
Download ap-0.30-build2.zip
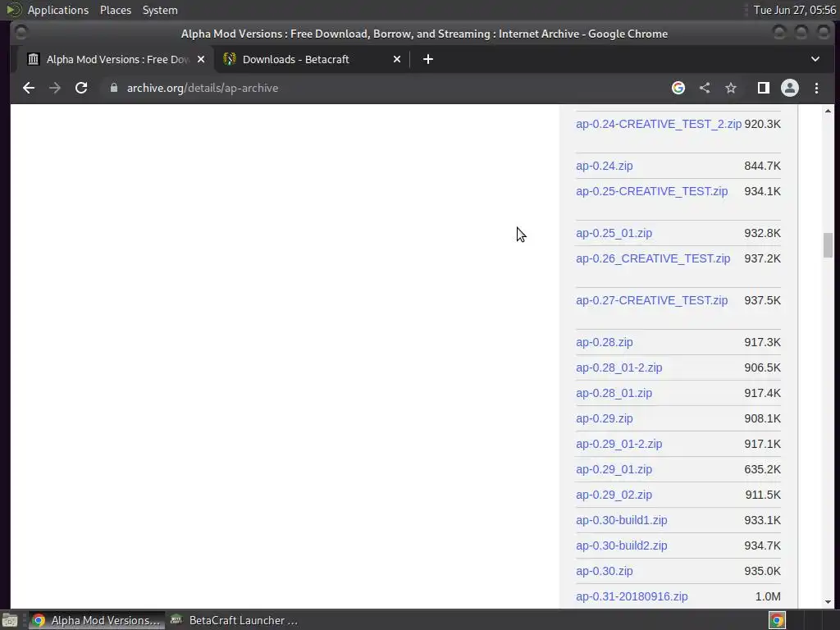tap(622, 546)
